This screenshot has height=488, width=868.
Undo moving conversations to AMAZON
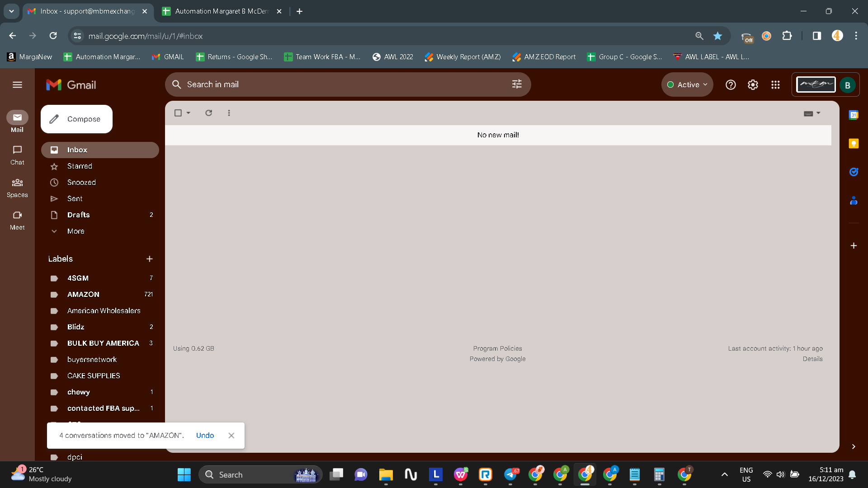(205, 435)
